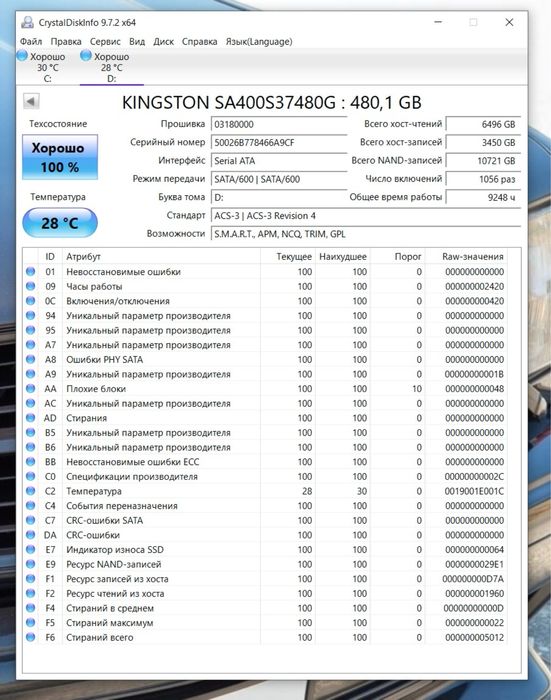Click raw value 000000002420 of Часы работы

coord(474,286)
